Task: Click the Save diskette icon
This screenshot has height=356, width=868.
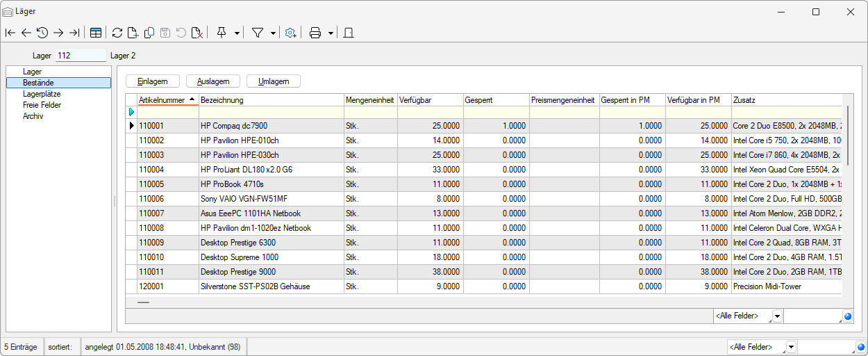Action: click(x=165, y=33)
